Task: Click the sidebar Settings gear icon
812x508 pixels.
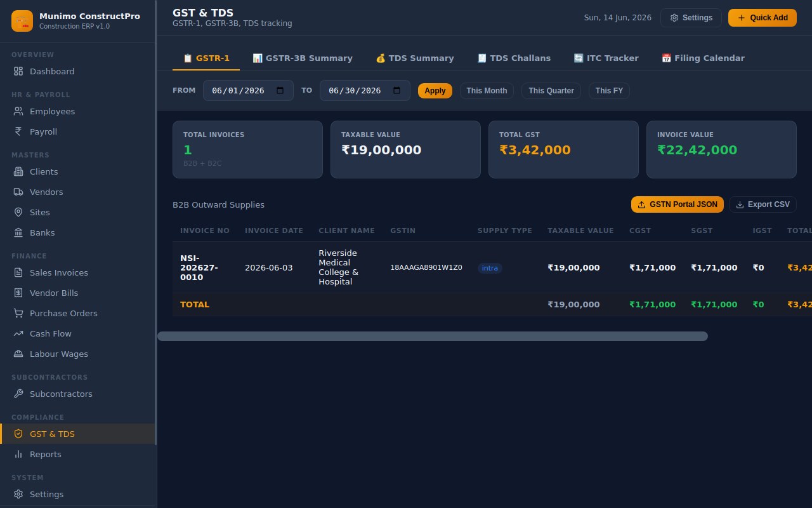Action: (18, 494)
